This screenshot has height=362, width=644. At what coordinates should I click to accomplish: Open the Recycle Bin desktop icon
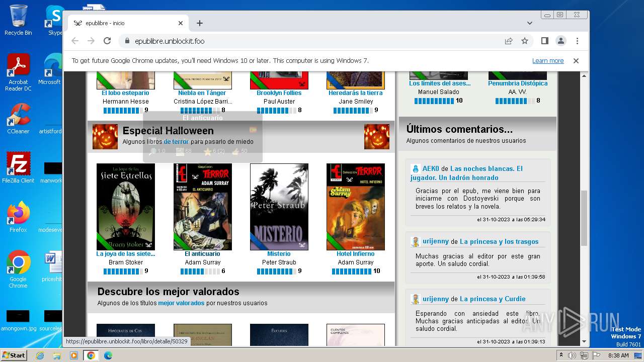[18, 20]
